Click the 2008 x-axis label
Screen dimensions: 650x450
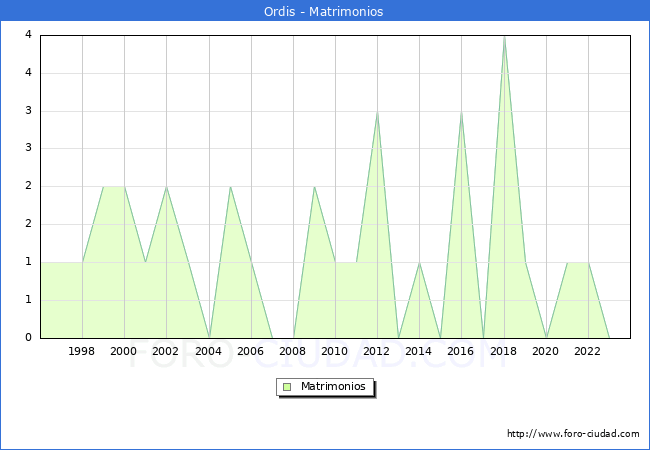pos(293,351)
